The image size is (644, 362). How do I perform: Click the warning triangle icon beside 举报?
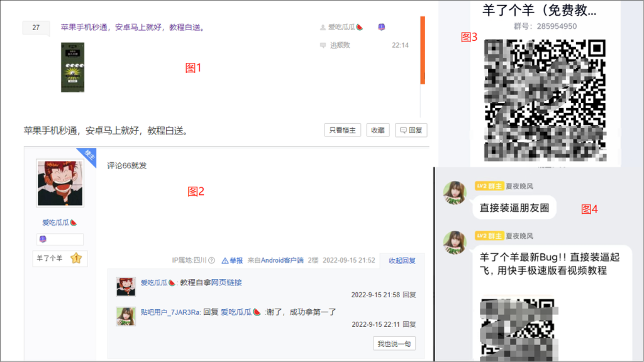point(225,260)
